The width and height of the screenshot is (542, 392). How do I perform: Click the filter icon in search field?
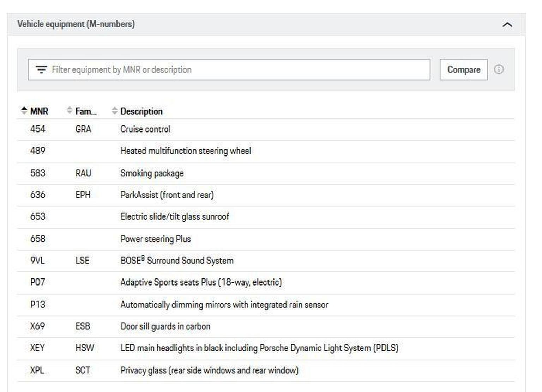pyautogui.click(x=41, y=70)
